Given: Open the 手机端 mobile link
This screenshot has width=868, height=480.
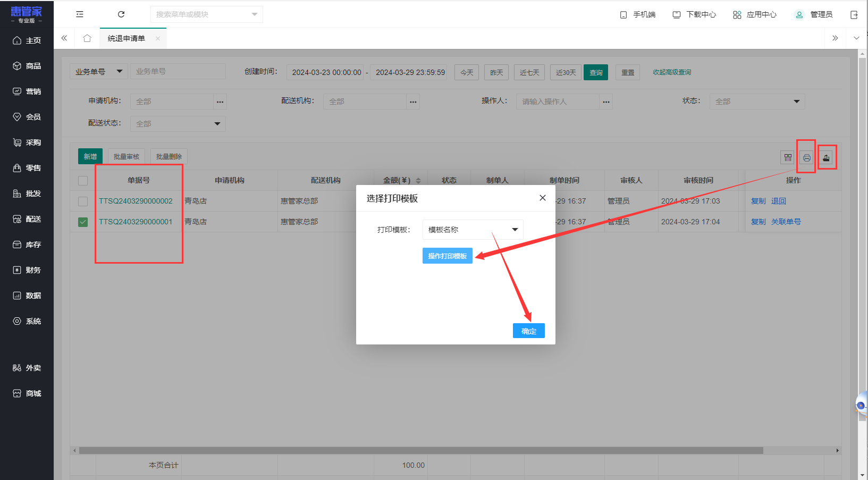Looking at the screenshot, I should click(638, 14).
